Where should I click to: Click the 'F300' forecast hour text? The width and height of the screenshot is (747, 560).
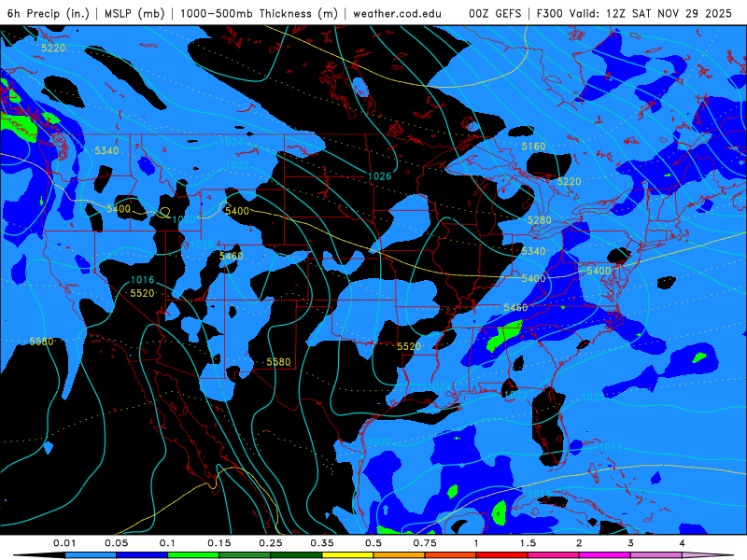click(x=549, y=13)
